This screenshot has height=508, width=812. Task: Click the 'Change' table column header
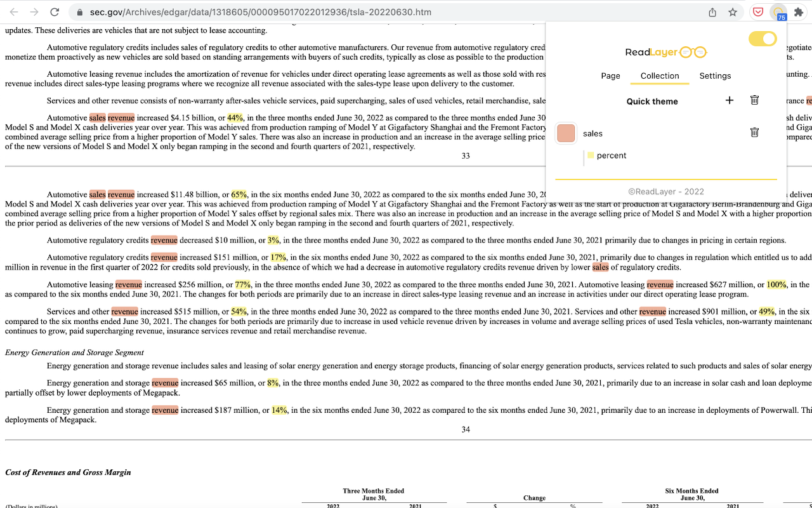pyautogui.click(x=534, y=498)
